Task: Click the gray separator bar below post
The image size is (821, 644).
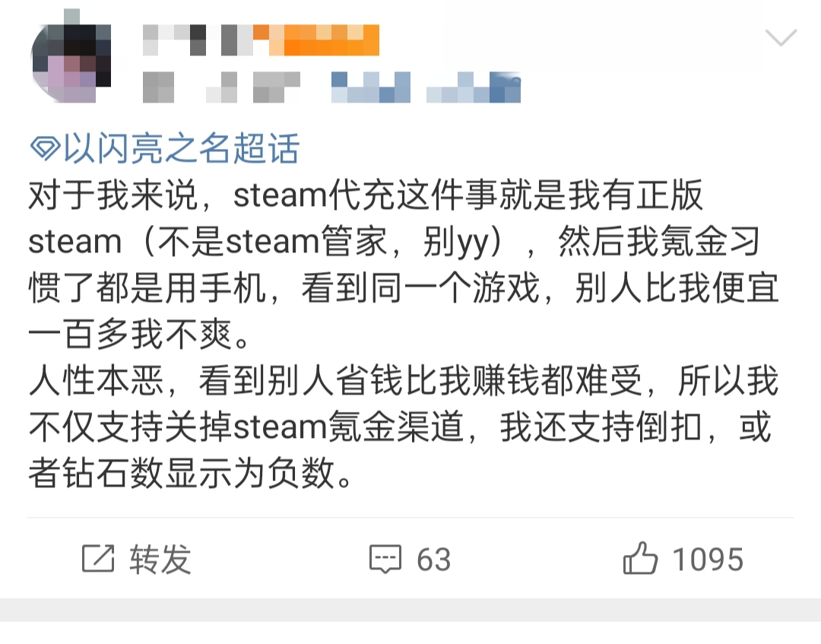Action: pyautogui.click(x=410, y=610)
